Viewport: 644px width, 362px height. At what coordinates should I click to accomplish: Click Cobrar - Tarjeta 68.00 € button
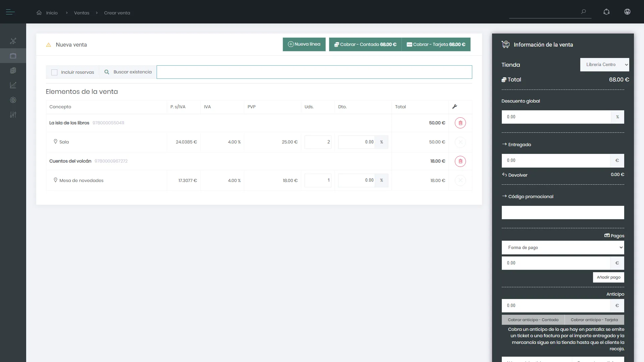click(436, 44)
